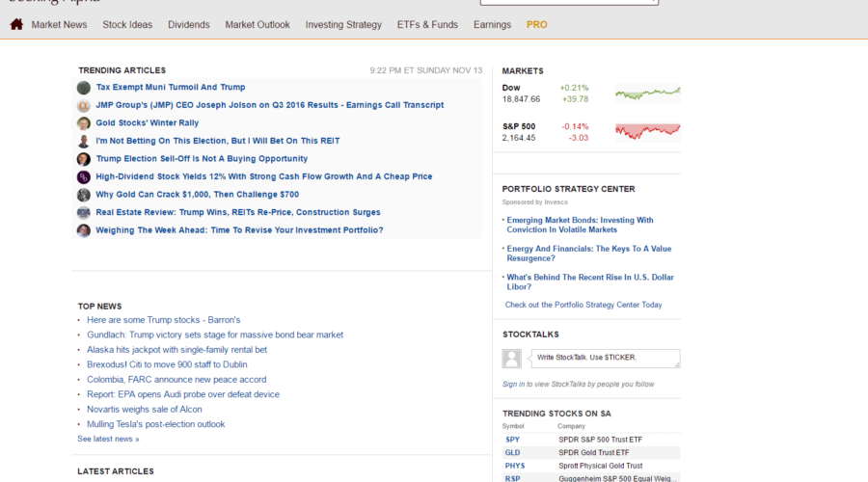Read 'Mulling Tesla's post-election outlook'
Screen dimensions: 868x482
tap(155, 424)
